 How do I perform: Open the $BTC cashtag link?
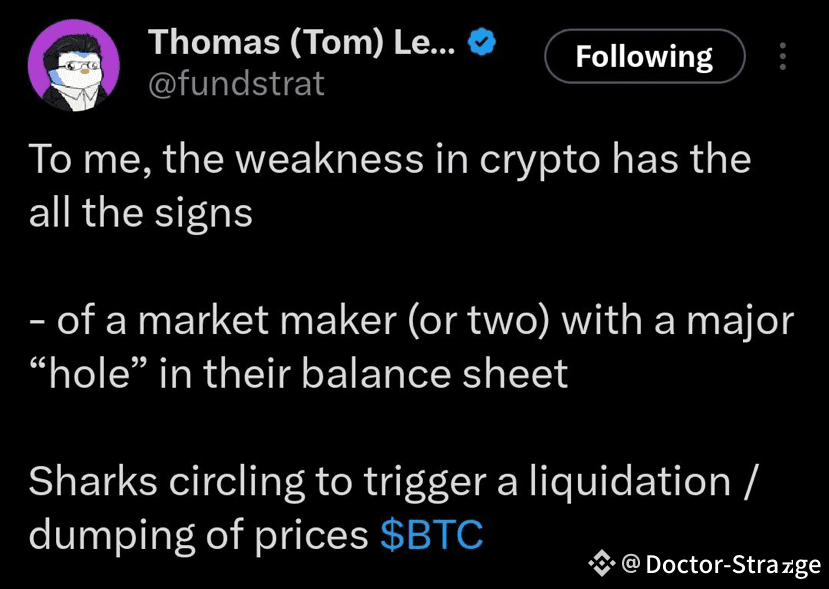tap(431, 535)
